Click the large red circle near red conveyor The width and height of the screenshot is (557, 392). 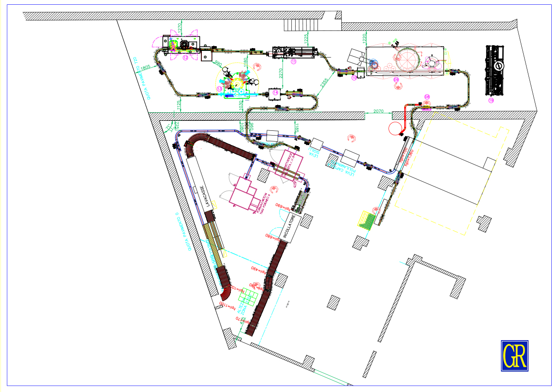coord(395,128)
